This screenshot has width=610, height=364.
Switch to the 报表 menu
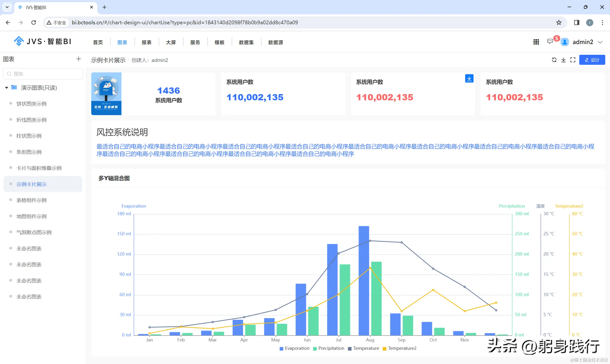[147, 42]
